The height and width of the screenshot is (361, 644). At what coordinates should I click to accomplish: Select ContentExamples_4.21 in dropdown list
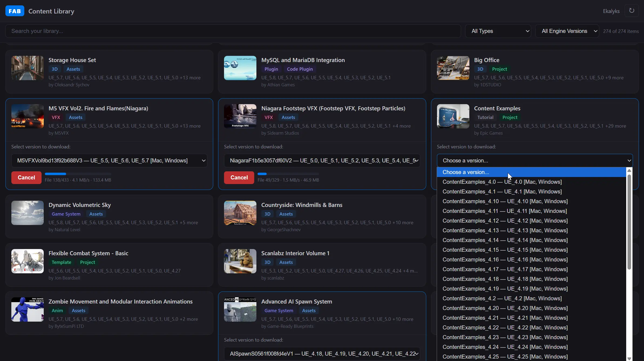[x=531, y=318]
